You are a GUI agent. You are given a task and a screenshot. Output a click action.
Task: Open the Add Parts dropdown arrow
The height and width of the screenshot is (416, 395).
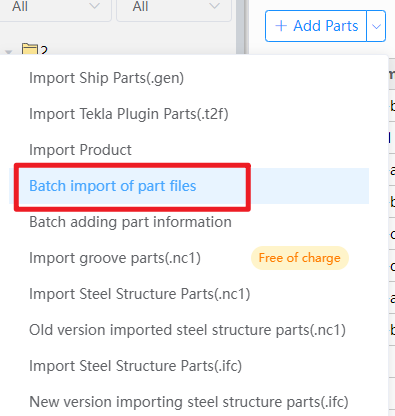(376, 26)
